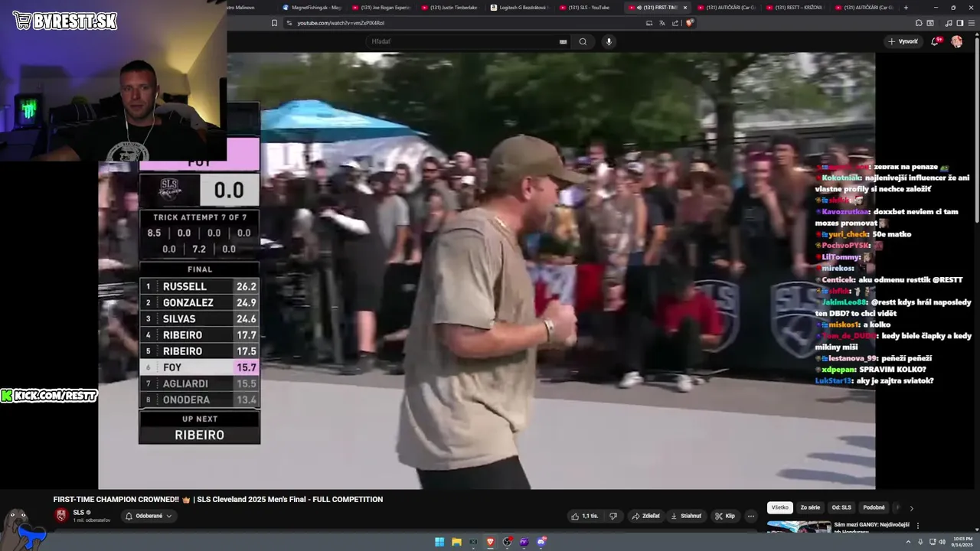Click the cast/screen icon in the address bar
This screenshot has width=980, height=551.
(x=649, y=23)
